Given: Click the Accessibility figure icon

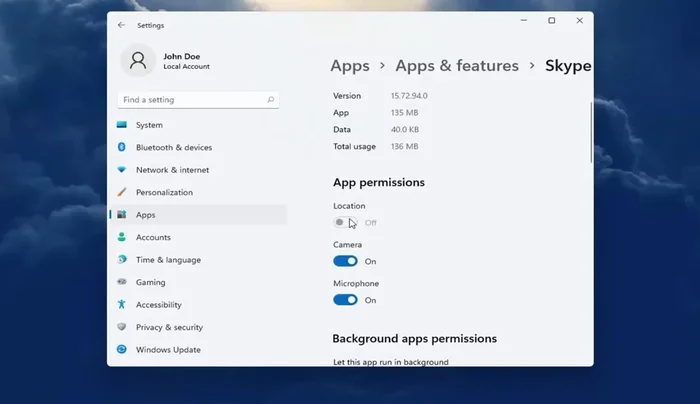Looking at the screenshot, I should point(122,305).
